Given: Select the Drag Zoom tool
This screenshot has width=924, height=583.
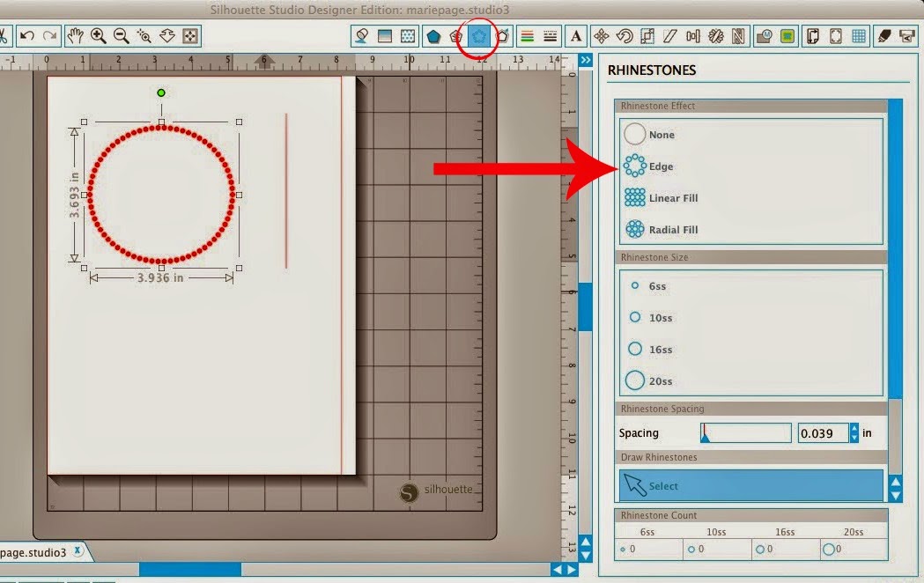Looking at the screenshot, I should coord(167,36).
